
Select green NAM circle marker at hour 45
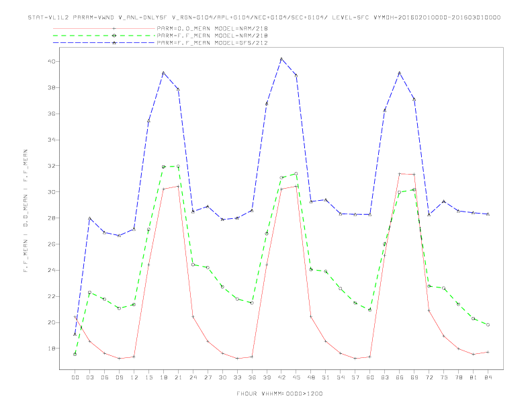(x=296, y=174)
